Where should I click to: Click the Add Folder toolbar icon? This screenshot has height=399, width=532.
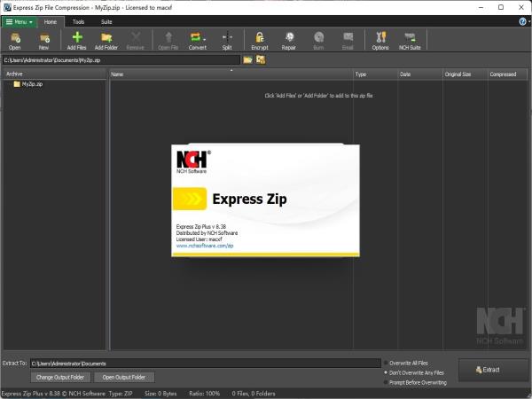pyautogui.click(x=106, y=41)
